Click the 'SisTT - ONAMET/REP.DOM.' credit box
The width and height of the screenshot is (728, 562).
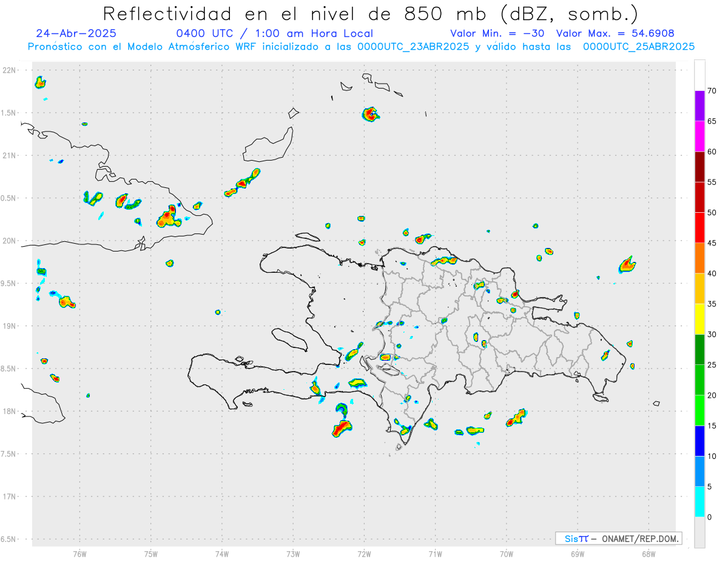tap(618, 538)
